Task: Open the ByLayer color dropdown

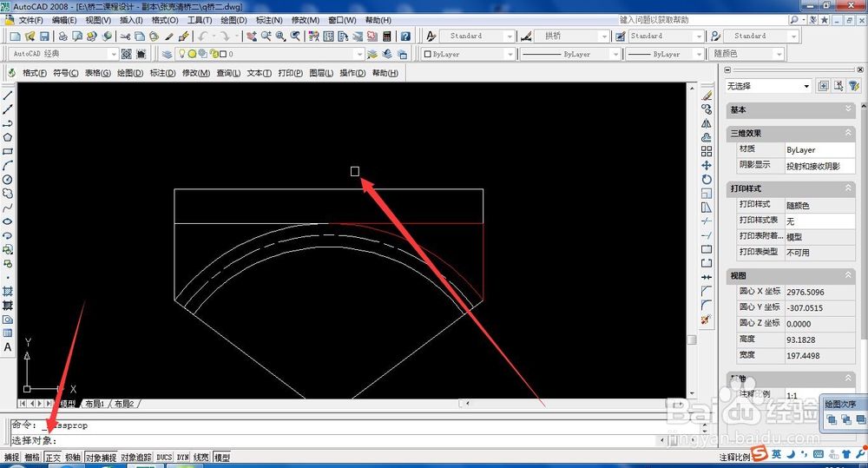Action: point(510,54)
